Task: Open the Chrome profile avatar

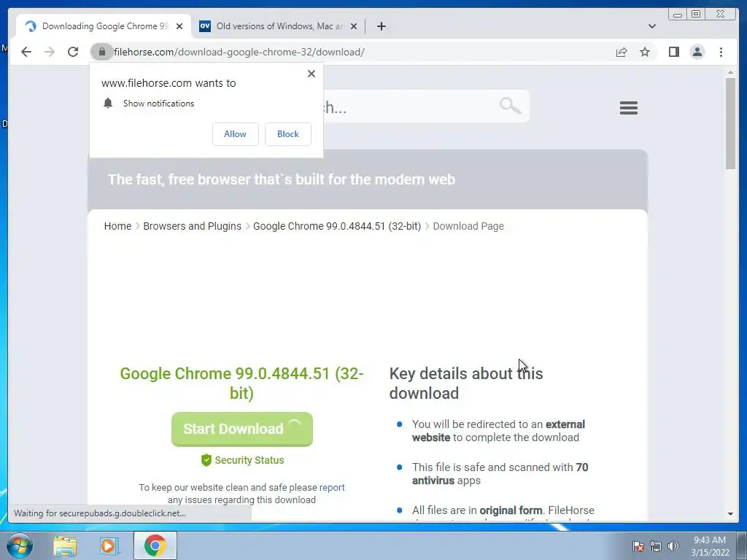Action: [697, 52]
